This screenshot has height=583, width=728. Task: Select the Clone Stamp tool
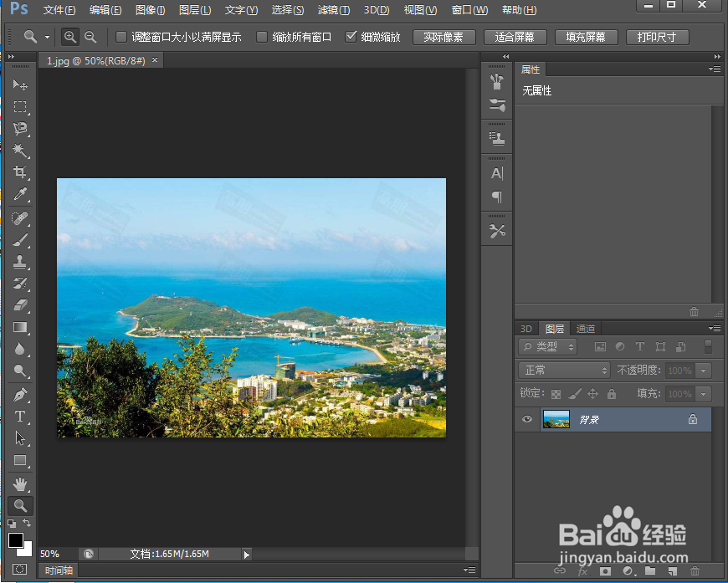point(20,262)
